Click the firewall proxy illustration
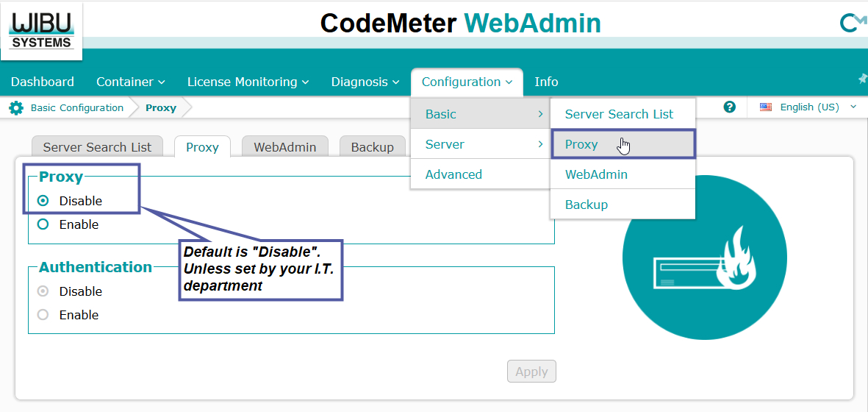The image size is (868, 412). [705, 257]
